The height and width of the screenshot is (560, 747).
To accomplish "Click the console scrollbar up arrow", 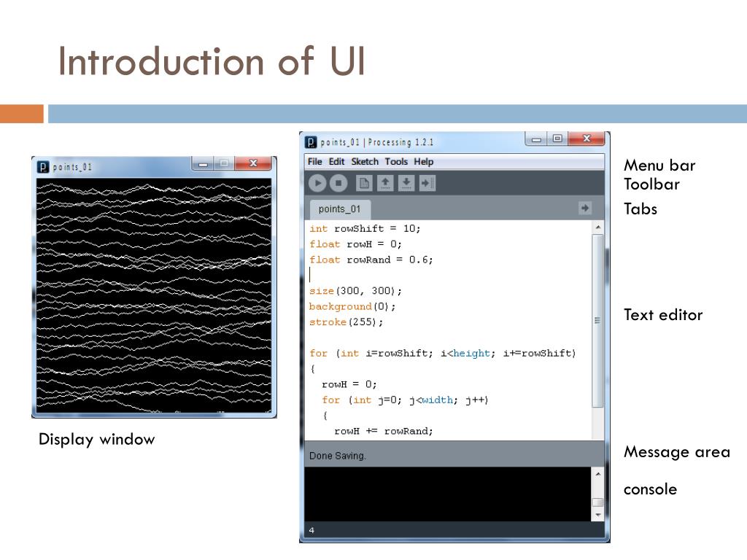I will click(597, 474).
